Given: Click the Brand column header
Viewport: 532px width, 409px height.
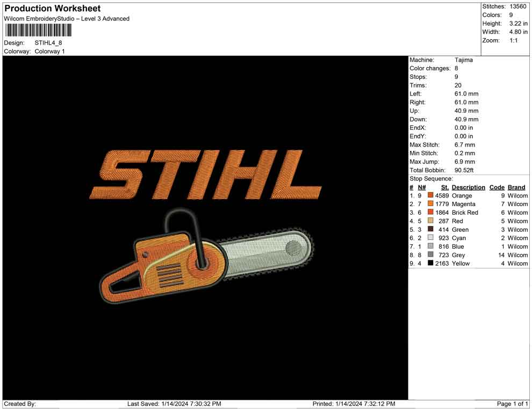Looking at the screenshot, I should (x=516, y=187).
